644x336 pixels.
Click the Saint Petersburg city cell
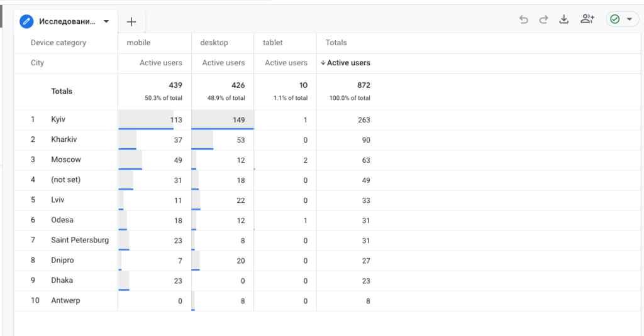click(80, 240)
